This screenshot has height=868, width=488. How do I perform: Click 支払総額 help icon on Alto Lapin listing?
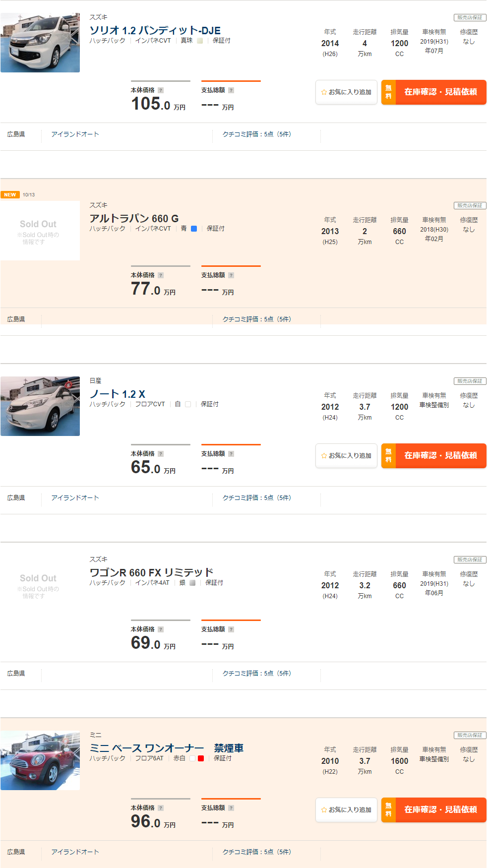click(x=231, y=275)
